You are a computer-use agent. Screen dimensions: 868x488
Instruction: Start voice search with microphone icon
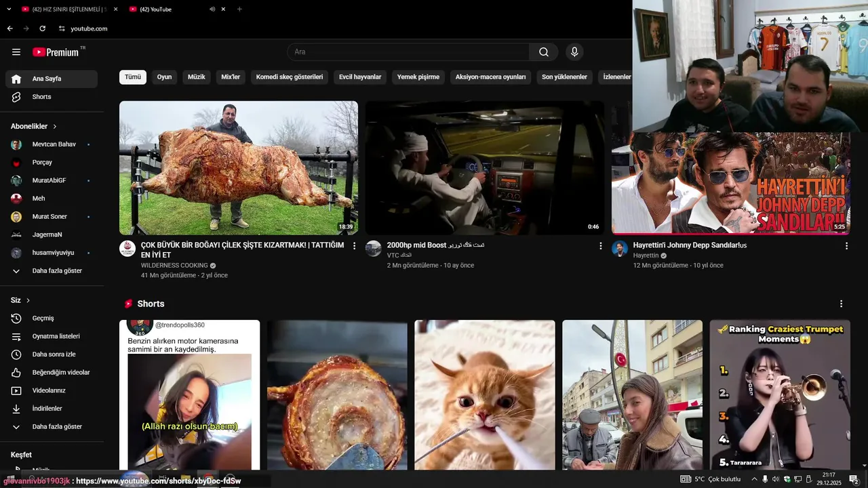pyautogui.click(x=574, y=52)
